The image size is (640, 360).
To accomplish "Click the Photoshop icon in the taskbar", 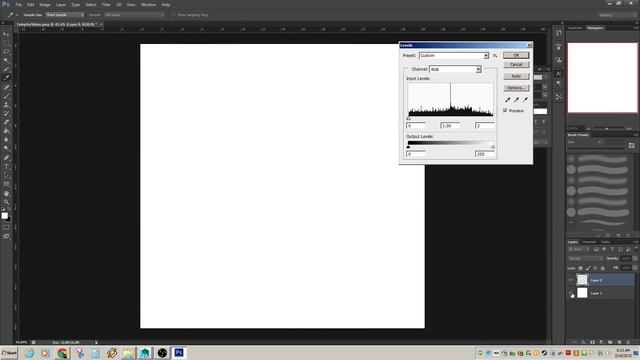I will 179,353.
